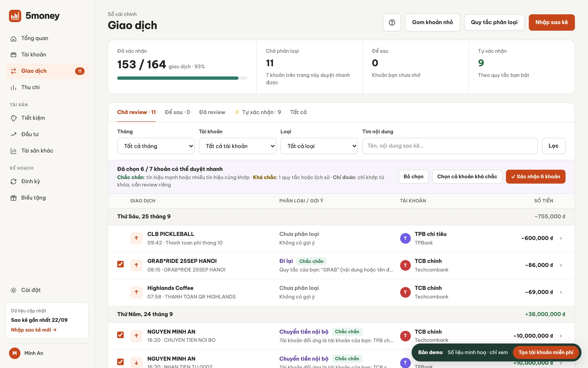Click the -600,000 đ amount
This screenshot has width=588, height=368.
coord(537,238)
